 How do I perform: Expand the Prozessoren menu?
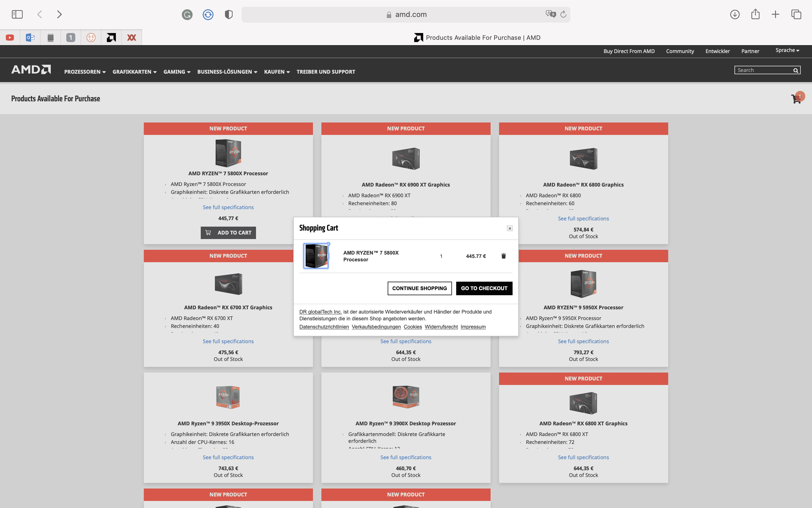tap(85, 72)
